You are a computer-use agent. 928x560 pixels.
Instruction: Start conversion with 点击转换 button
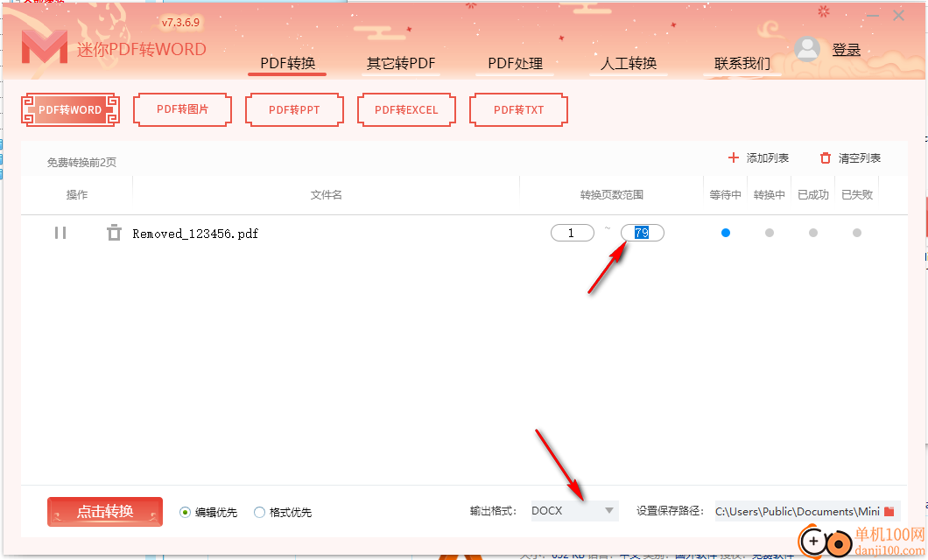pos(105,512)
